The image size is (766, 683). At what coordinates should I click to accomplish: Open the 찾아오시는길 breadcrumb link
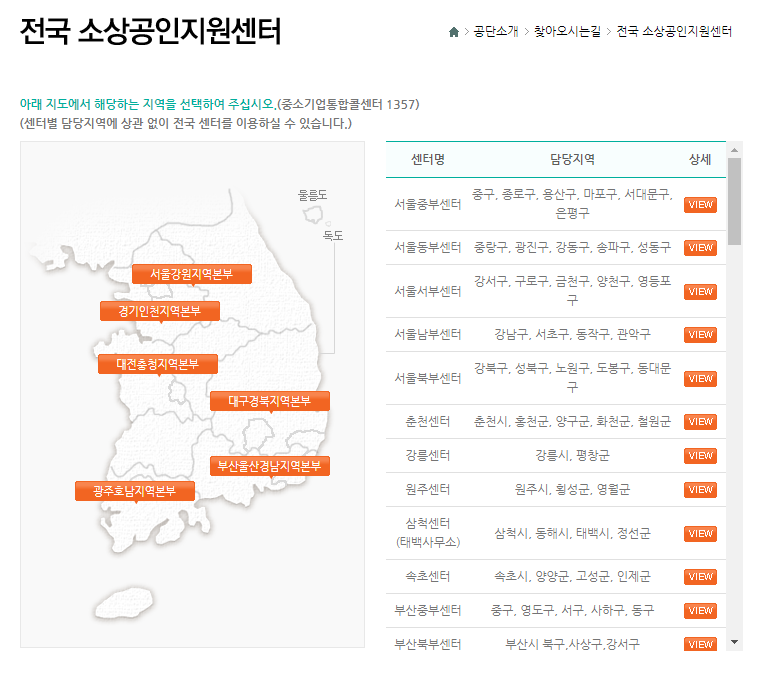coord(567,31)
